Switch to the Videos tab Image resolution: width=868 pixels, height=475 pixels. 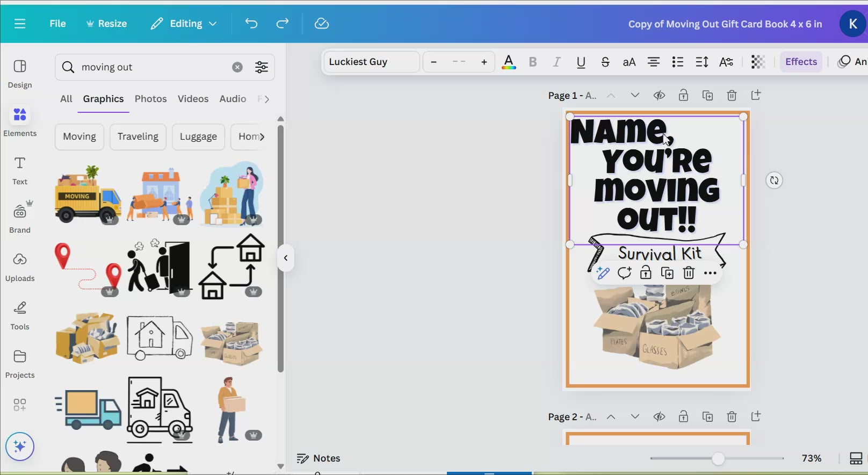(x=193, y=99)
